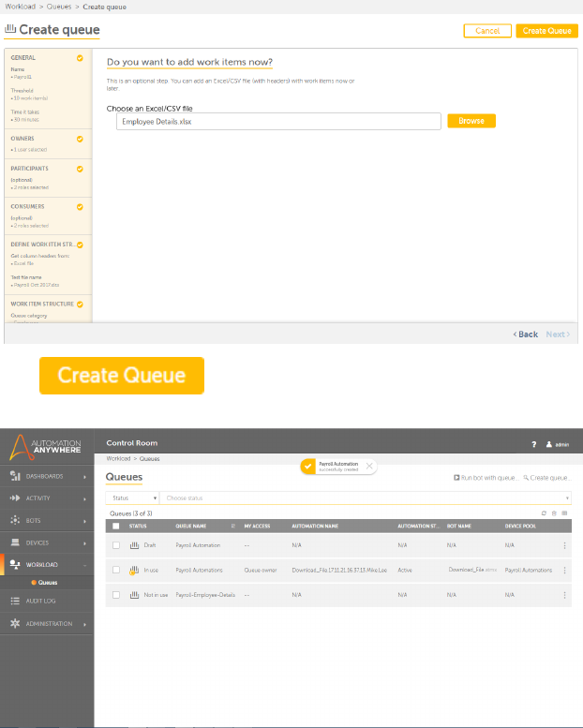
Task: Check the Payroll-Employee-Details row checkbox
Action: point(116,595)
